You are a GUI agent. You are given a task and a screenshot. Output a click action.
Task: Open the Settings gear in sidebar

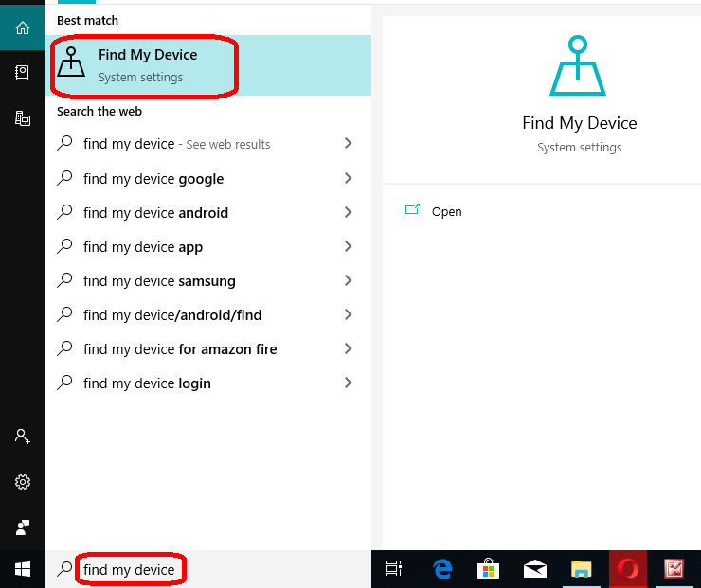coord(23,482)
